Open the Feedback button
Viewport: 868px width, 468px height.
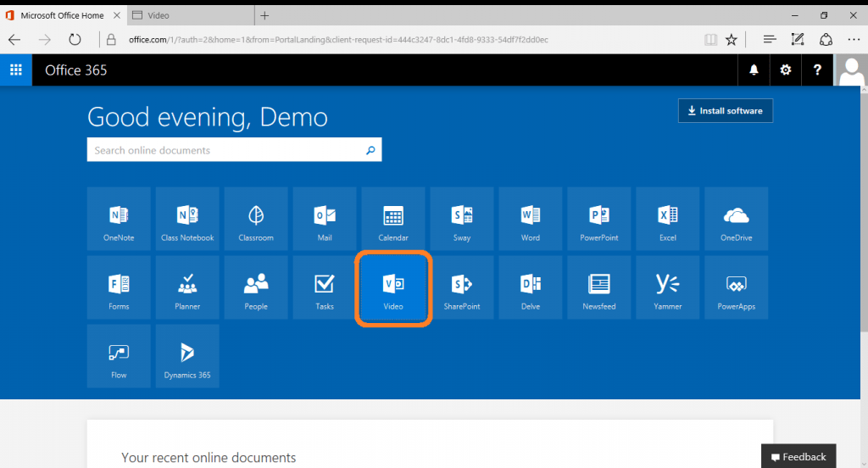click(798, 456)
